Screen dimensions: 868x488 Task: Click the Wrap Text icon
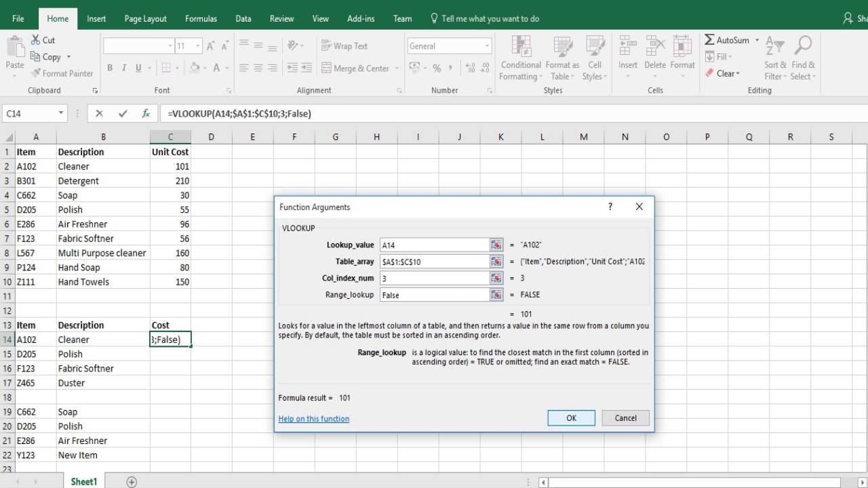pyautogui.click(x=326, y=46)
